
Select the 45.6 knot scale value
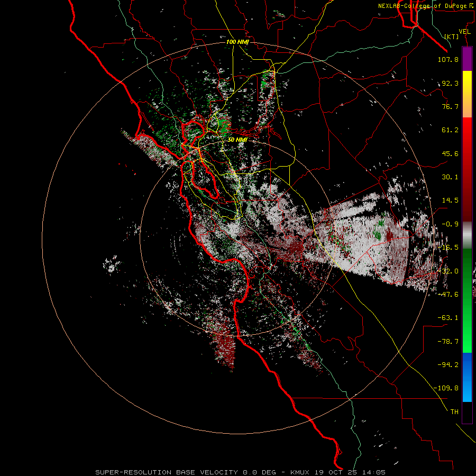click(x=450, y=153)
